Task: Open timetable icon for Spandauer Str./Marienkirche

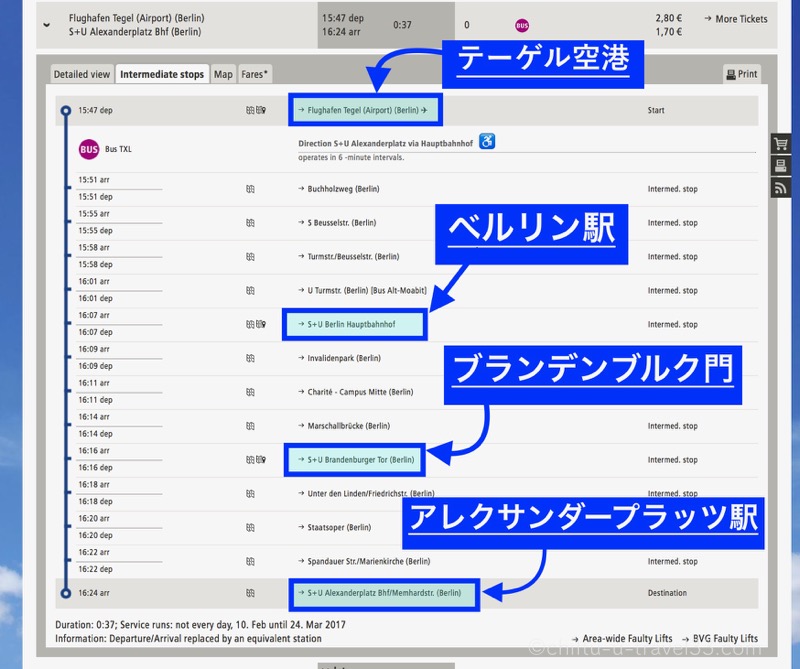Action: [250, 561]
